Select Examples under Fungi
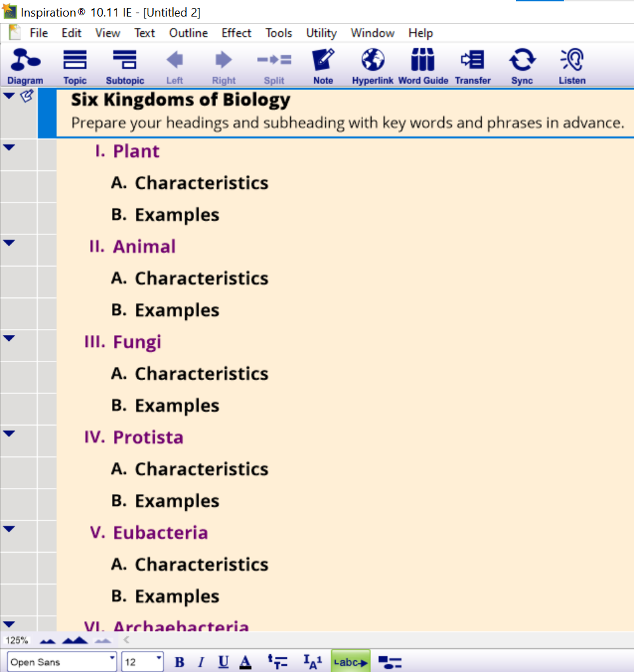This screenshot has height=672, width=634. click(x=177, y=406)
